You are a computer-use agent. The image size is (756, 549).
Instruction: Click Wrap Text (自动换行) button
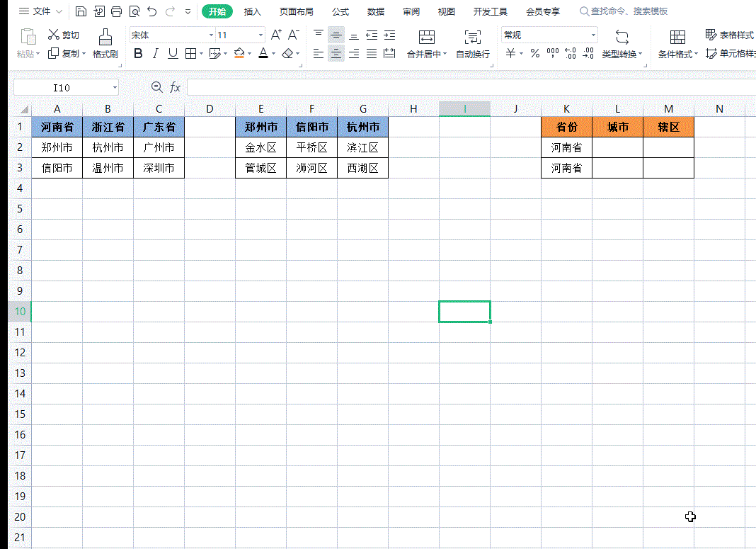tap(473, 43)
